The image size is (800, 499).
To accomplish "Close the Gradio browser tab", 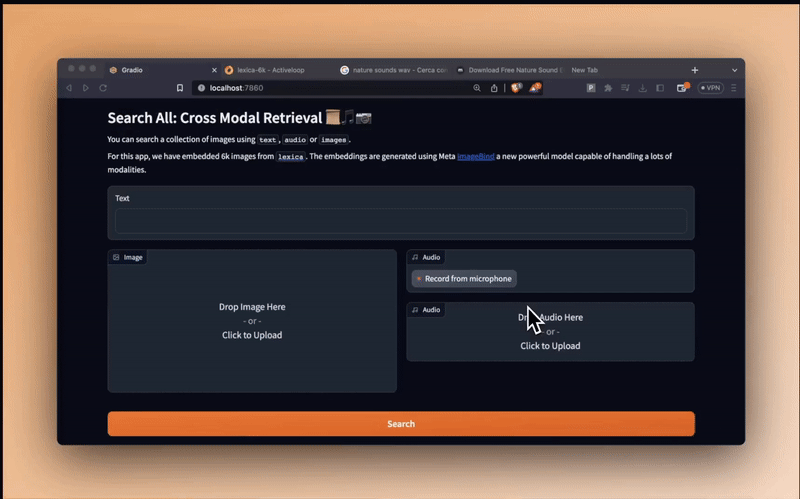I will pos(214,70).
